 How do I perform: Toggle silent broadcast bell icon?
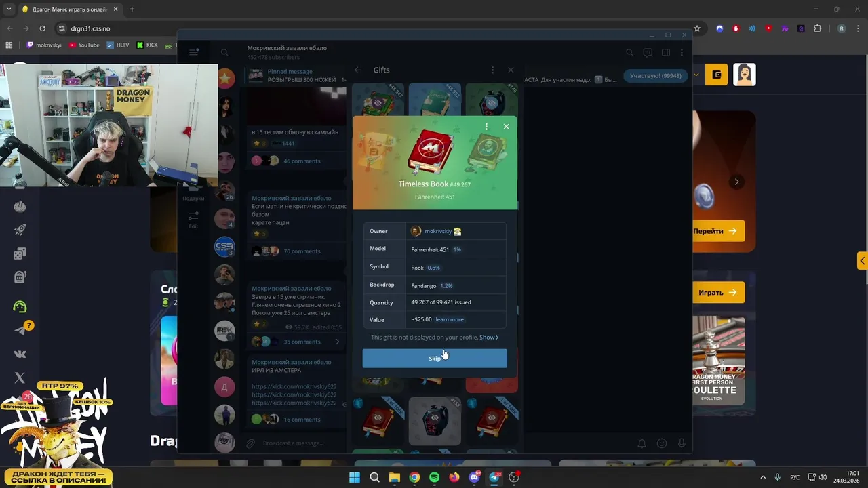642,443
